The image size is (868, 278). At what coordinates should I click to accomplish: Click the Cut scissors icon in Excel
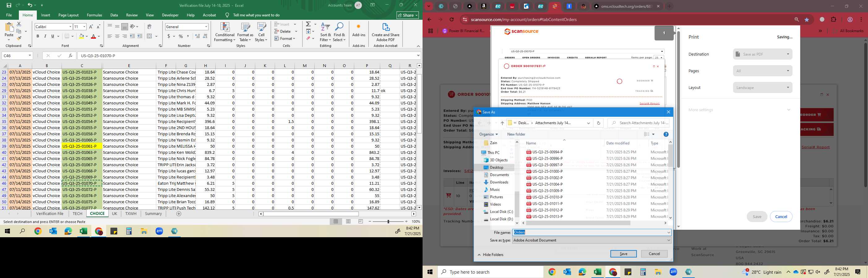[x=19, y=24]
